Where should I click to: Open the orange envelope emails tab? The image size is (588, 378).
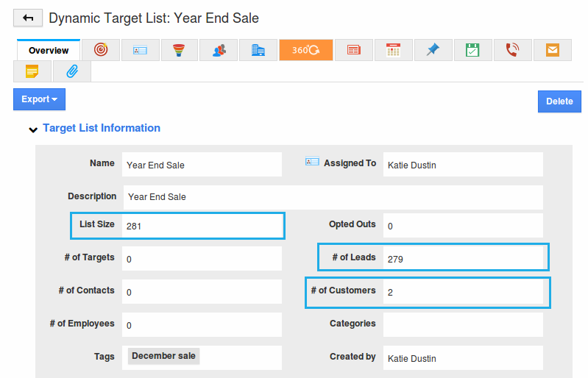point(552,50)
